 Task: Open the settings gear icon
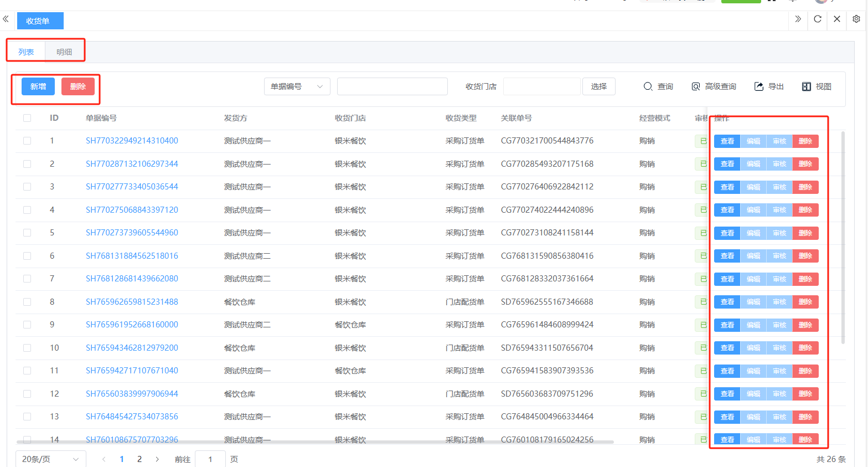[x=856, y=19]
